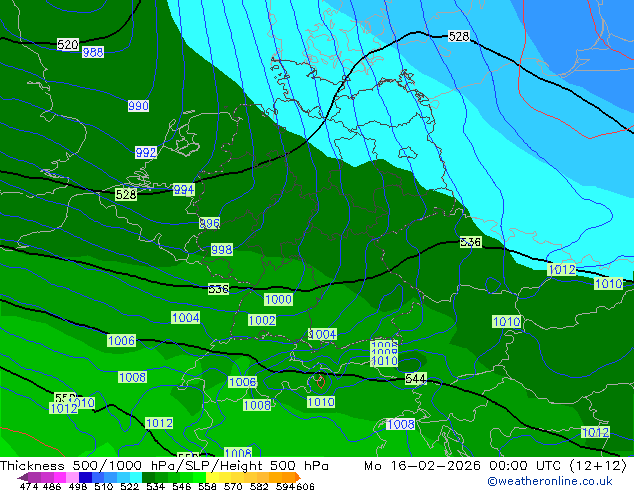Click the 582 legend scale value
This screenshot has height=490, width=634.
(x=259, y=486)
